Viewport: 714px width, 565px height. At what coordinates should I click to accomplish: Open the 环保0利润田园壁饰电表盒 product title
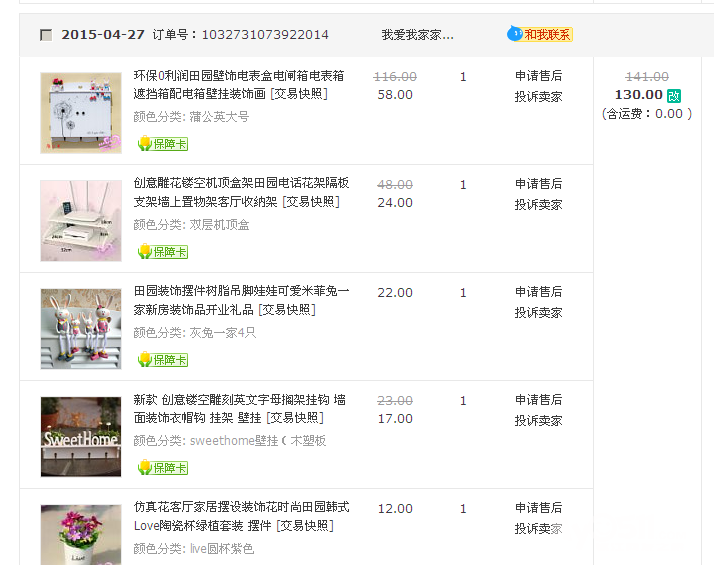(x=239, y=76)
